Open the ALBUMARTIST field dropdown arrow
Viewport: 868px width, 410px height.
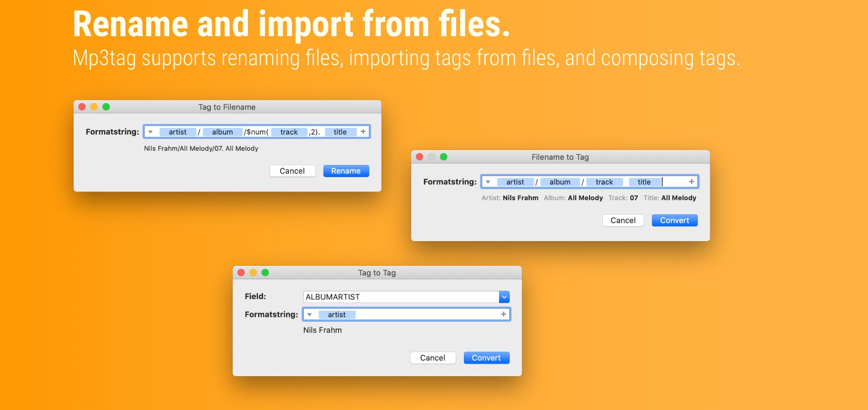click(x=504, y=297)
